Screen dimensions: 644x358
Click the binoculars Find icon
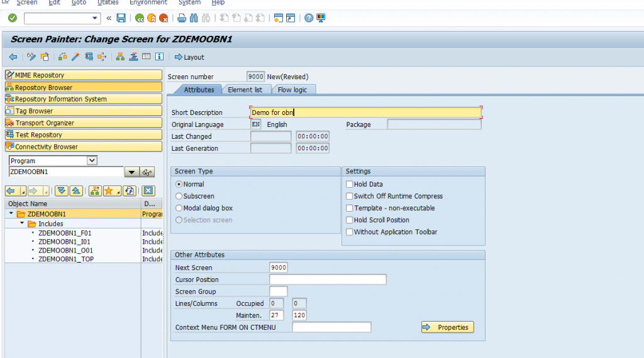coord(194,18)
